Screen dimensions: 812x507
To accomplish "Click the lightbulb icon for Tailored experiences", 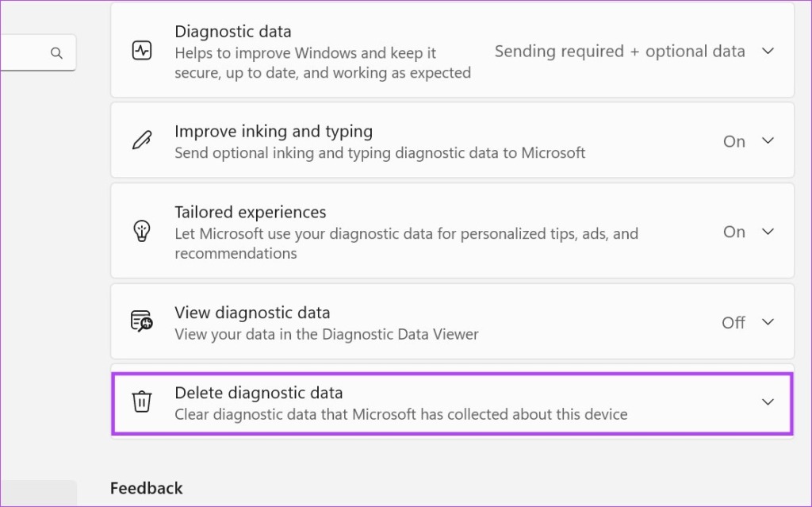I will [x=142, y=230].
